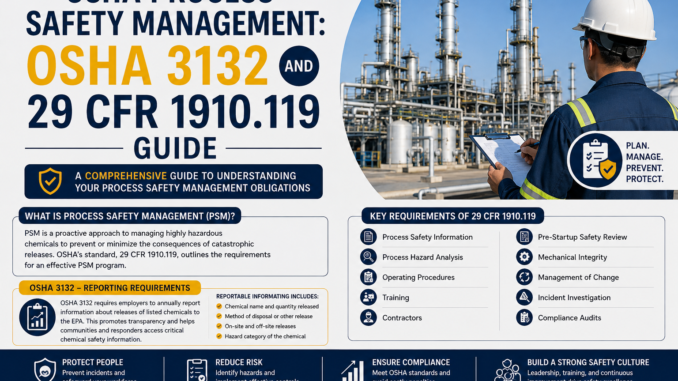The width and height of the screenshot is (678, 381).
Task: Click the Process Safety Information document icon
Action: coord(368,237)
